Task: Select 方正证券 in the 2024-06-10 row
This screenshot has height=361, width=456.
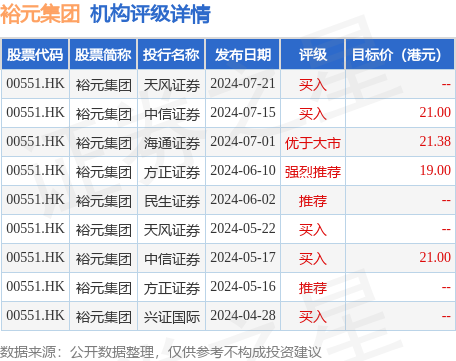Action: click(x=172, y=172)
